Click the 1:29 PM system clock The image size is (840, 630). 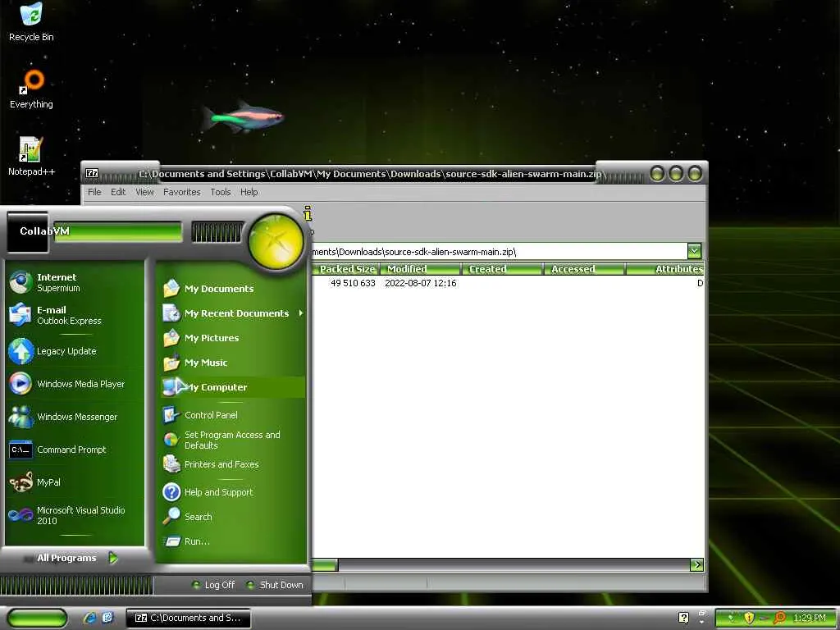point(810,618)
